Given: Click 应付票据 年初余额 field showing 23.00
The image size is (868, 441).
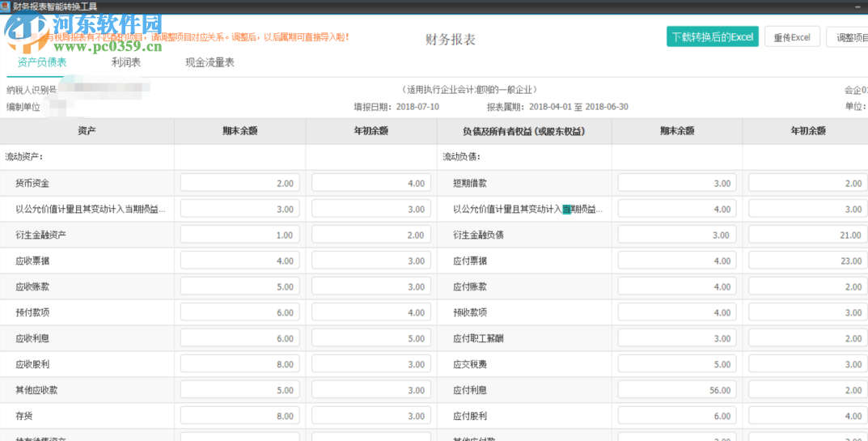Looking at the screenshot, I should 808,261.
